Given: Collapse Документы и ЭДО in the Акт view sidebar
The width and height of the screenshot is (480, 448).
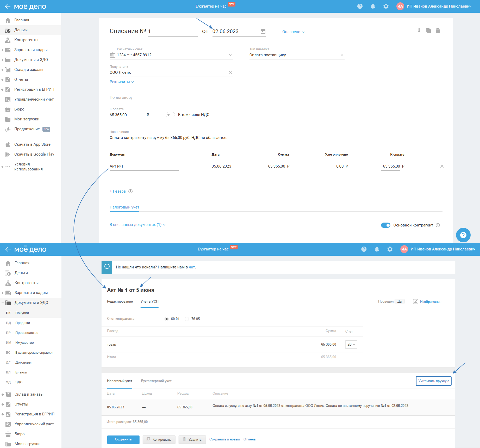Looking at the screenshot, I should tap(2, 303).
